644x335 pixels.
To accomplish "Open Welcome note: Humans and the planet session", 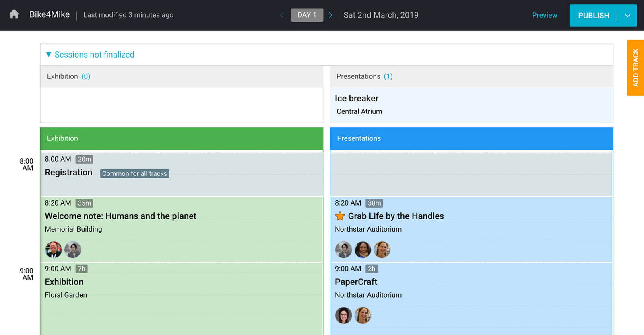I will (x=182, y=229).
